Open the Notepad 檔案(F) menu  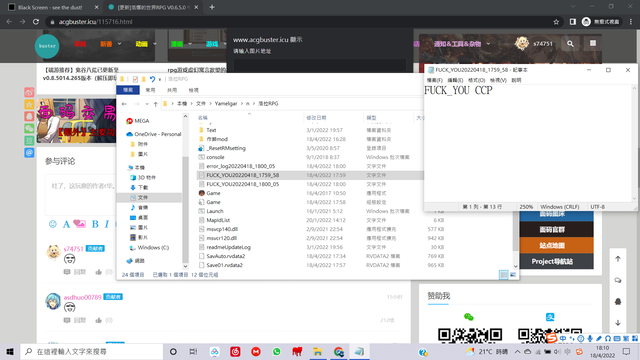(434, 80)
